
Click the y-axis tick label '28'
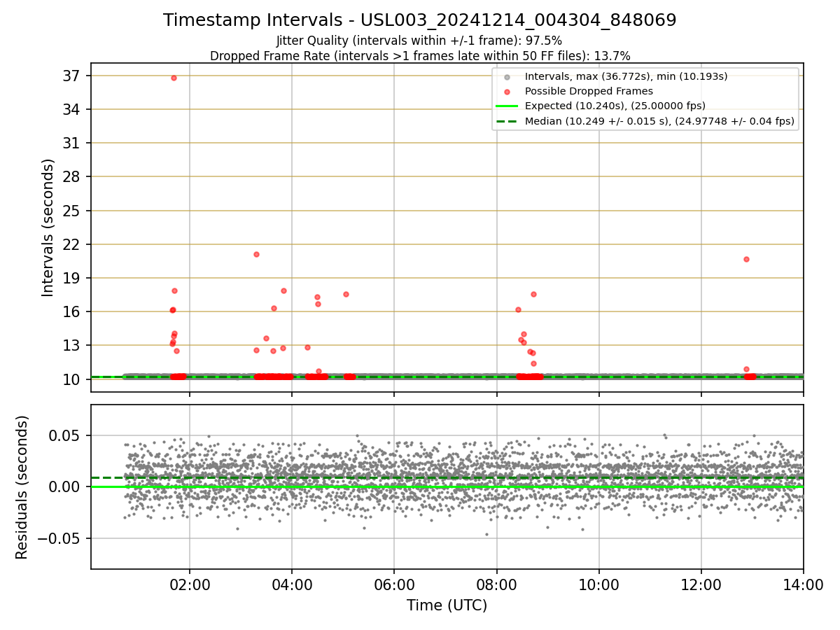[x=73, y=176]
